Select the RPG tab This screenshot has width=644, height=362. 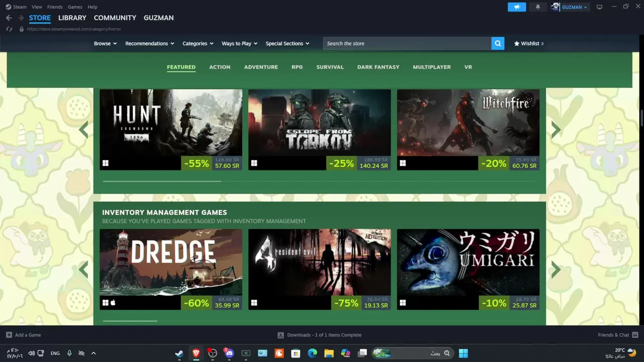click(297, 67)
